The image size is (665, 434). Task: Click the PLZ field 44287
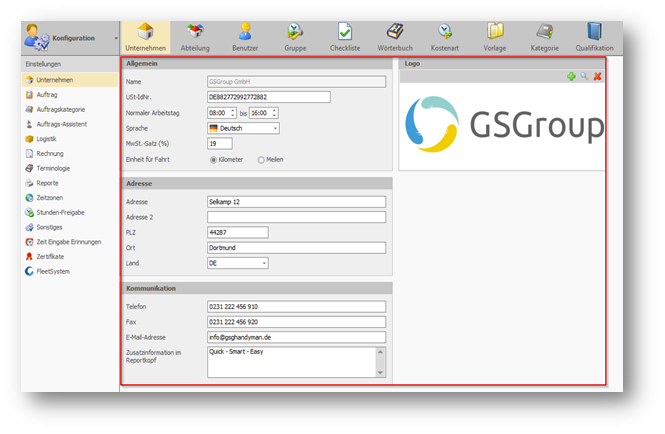[x=238, y=232]
